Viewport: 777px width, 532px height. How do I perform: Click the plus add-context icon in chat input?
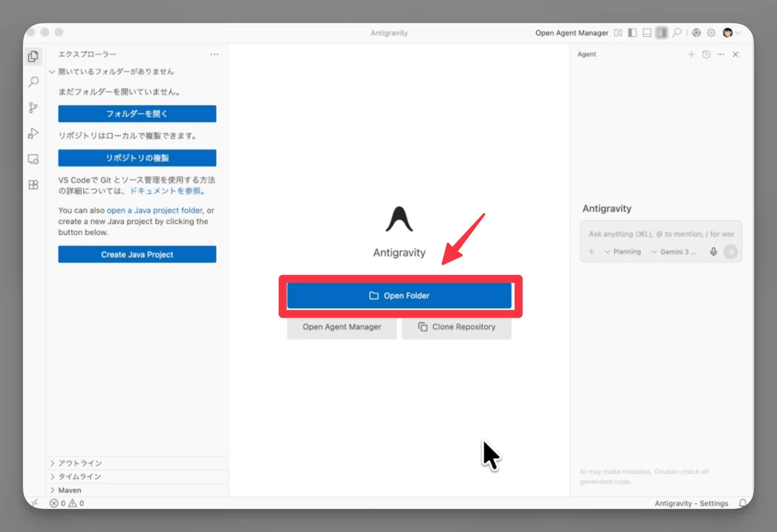click(x=591, y=252)
